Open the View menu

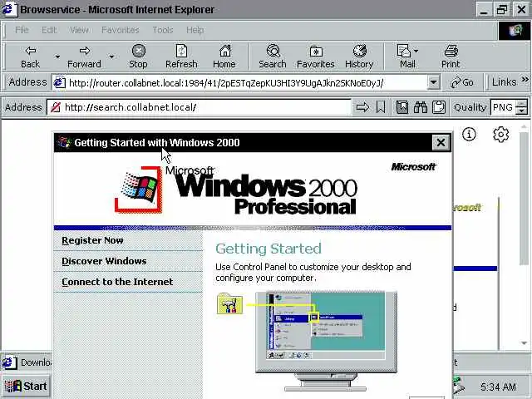[79, 30]
